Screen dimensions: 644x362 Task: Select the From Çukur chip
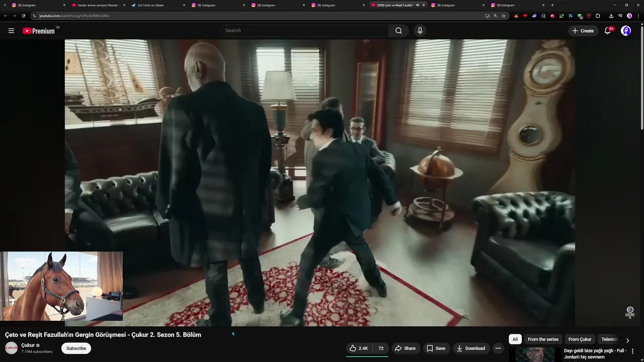tap(580, 339)
